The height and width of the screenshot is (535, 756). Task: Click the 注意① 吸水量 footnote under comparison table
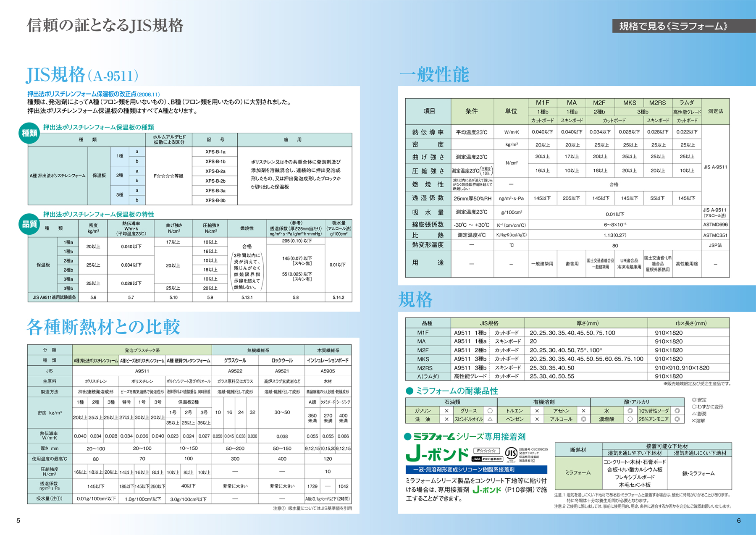pos(312,508)
